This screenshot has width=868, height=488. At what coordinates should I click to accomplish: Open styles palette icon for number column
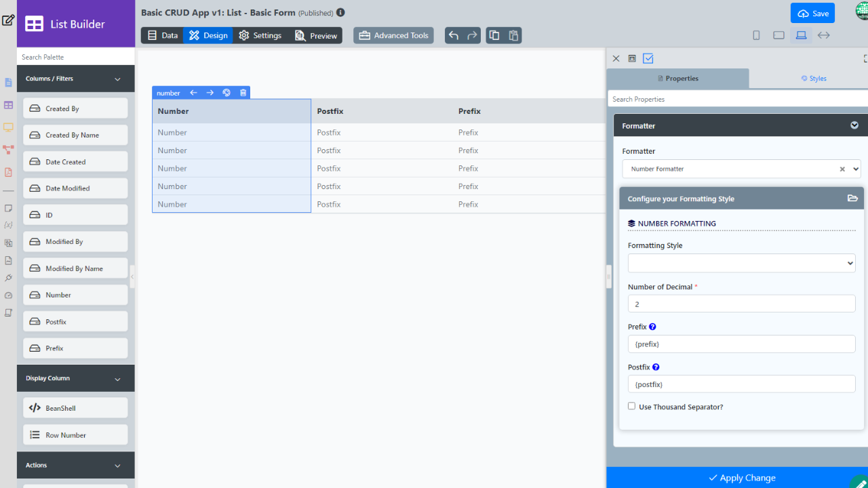coord(226,93)
